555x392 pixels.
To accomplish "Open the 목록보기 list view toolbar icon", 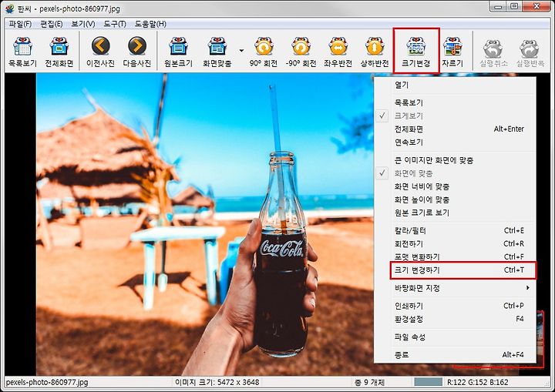I will coord(22,52).
